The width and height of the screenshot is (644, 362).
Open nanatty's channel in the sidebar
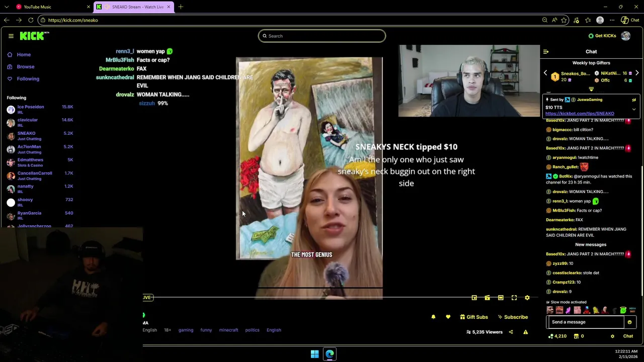pos(40,189)
